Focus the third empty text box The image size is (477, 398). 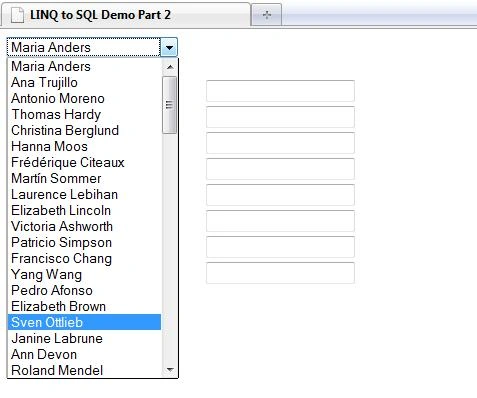[280, 143]
